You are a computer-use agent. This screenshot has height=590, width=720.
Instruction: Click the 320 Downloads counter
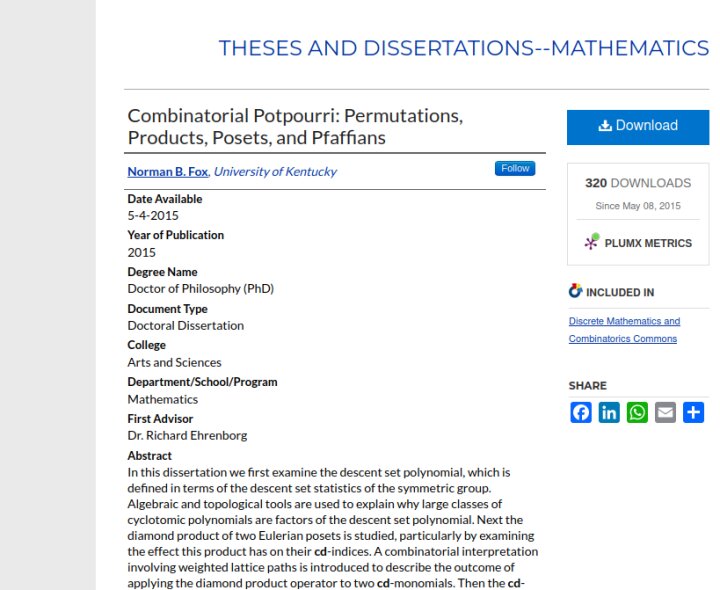pyautogui.click(x=638, y=183)
